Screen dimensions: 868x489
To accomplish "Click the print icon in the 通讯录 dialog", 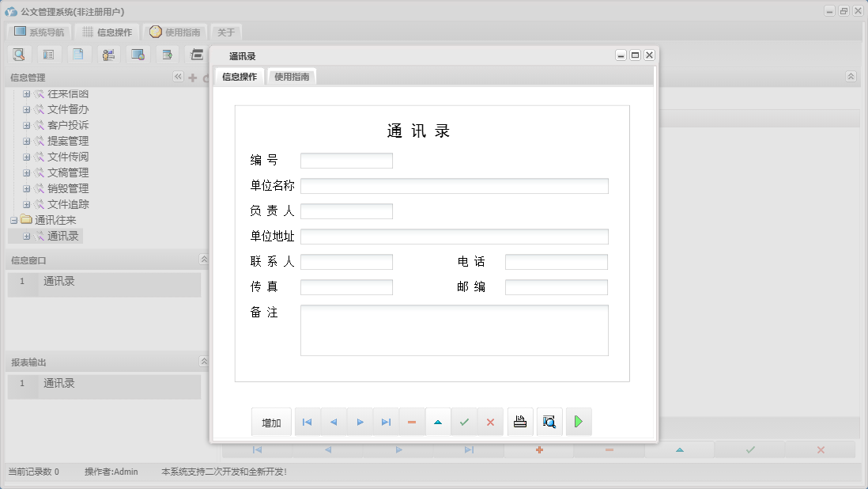I will [x=520, y=422].
